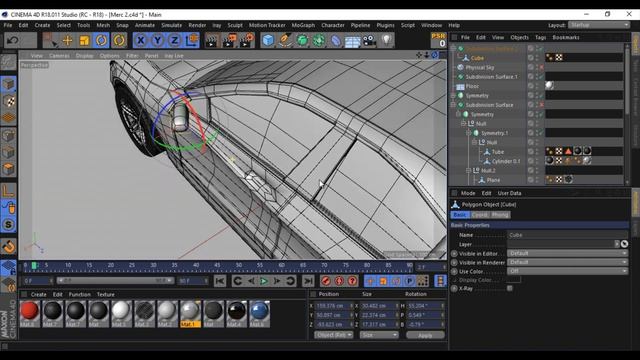Add a Camera object

pos(370,40)
